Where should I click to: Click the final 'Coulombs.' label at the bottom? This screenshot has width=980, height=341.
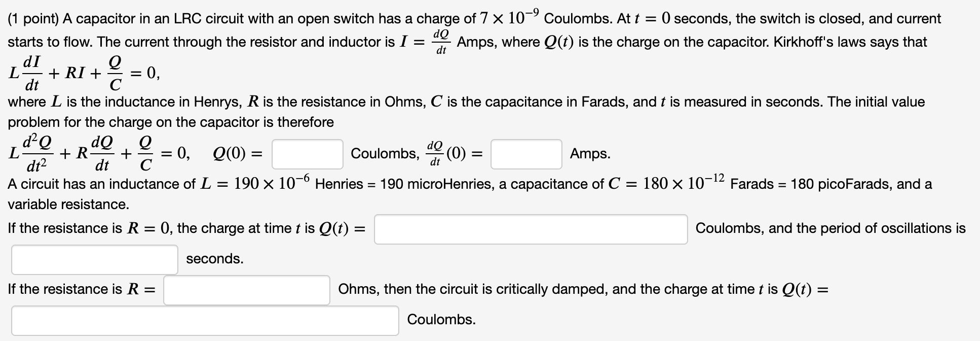(440, 320)
